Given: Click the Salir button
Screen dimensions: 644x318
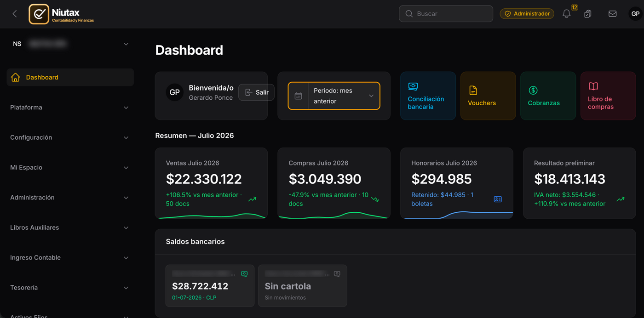Looking at the screenshot, I should coord(256,92).
